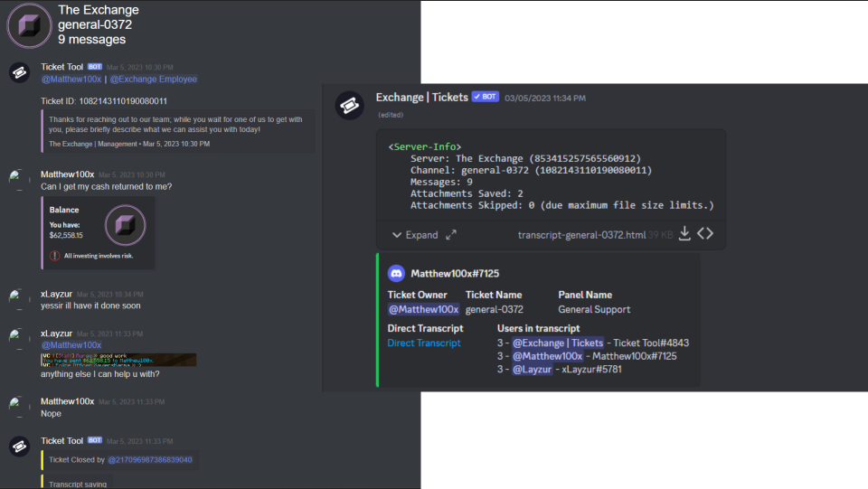Click Matthew100x avatar beside 'Nope' message
Viewport: 868px width, 489px height.
click(19, 407)
